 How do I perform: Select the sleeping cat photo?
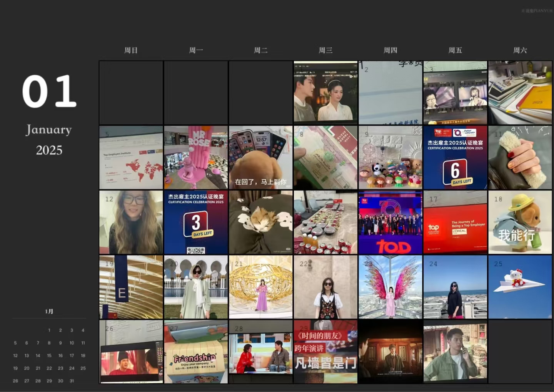[261, 222]
